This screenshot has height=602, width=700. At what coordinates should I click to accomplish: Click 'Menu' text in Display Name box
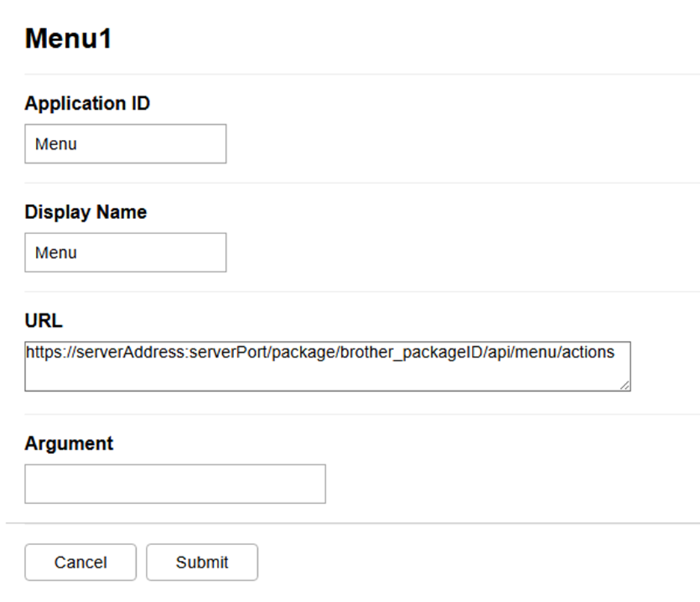[x=56, y=253]
